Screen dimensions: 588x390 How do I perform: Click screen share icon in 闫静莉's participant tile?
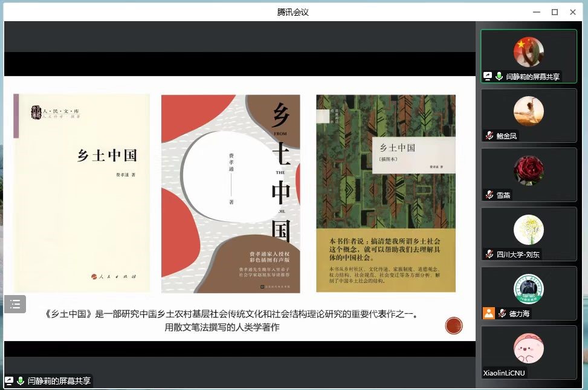pos(488,77)
